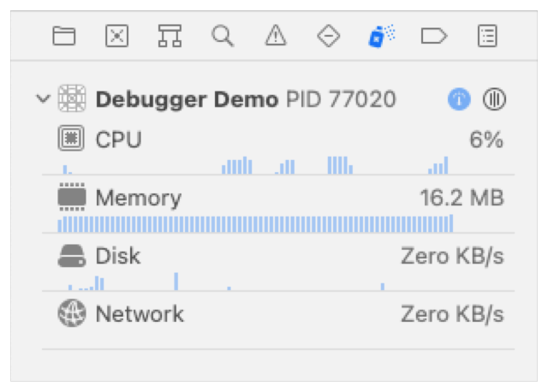This screenshot has width=548, height=392.
Task: Show the Issue navigator warning triangle
Action: click(275, 36)
